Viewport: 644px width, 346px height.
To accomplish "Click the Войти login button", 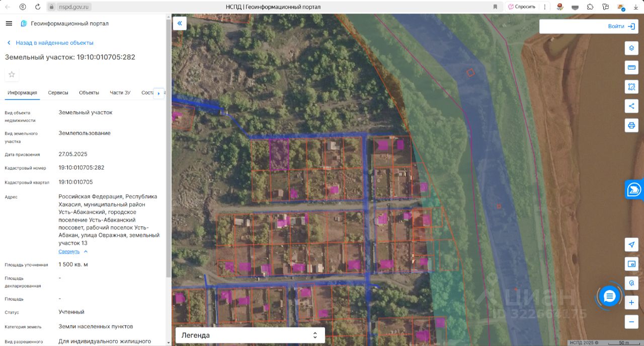I will click(x=621, y=26).
